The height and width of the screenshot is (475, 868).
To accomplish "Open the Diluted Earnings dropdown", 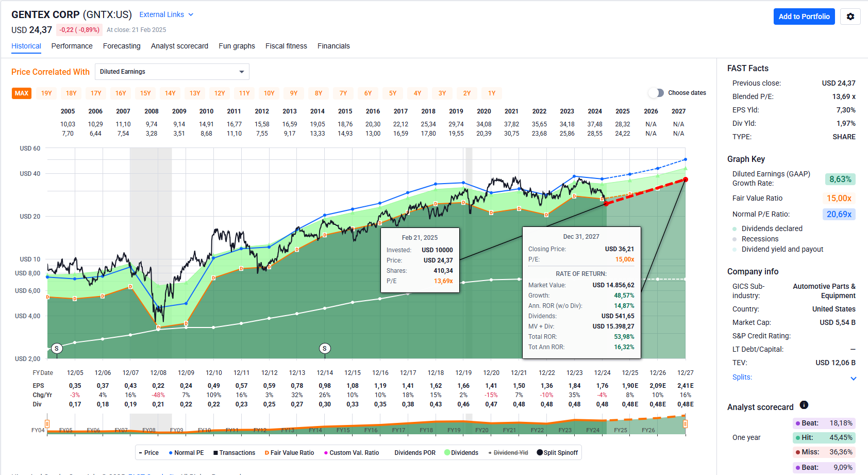I will coord(172,72).
